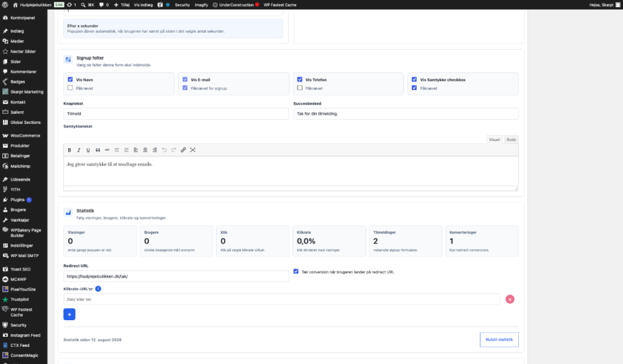Viewport: 623px width, 364px height.
Task: Center align text in the editor
Action: tap(145, 150)
